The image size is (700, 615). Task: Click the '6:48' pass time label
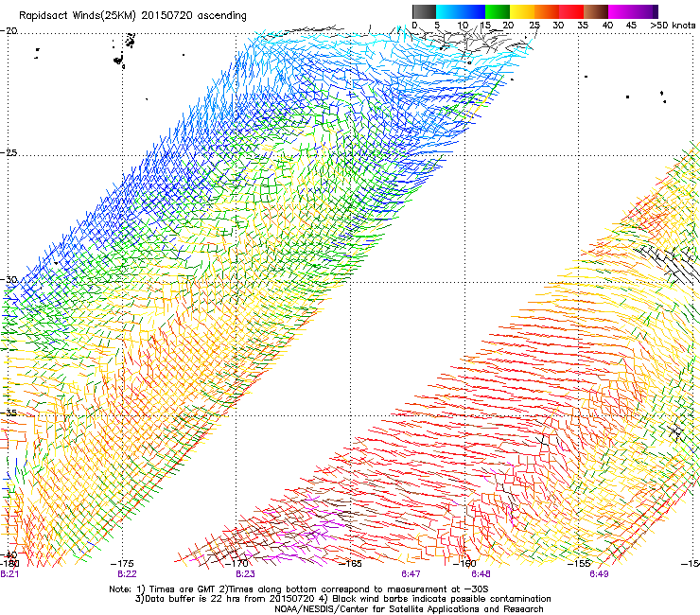481,574
